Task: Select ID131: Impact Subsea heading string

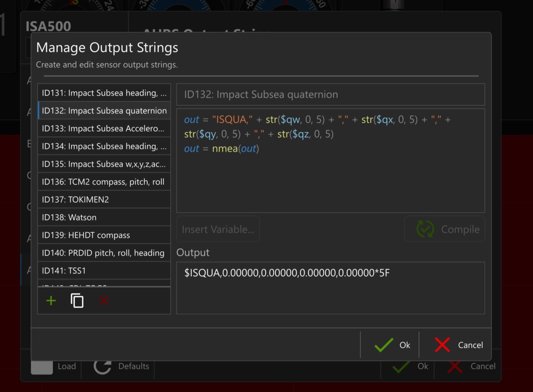Action: point(104,93)
